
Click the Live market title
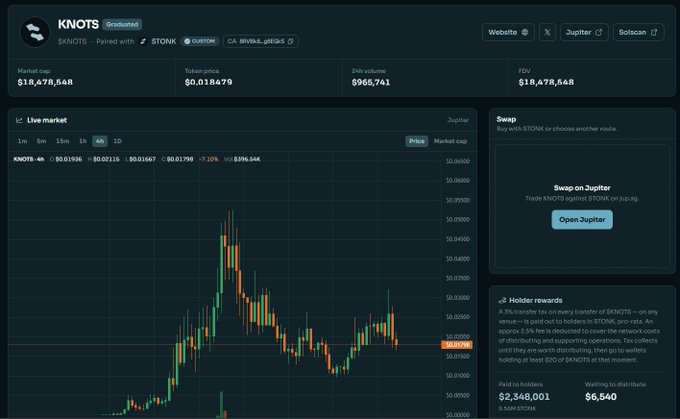(47, 120)
